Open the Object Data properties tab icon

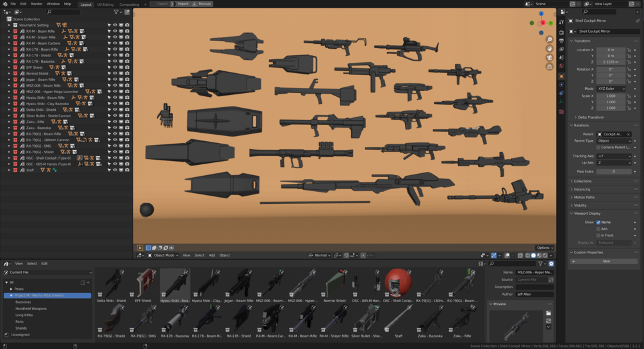[x=561, y=101]
